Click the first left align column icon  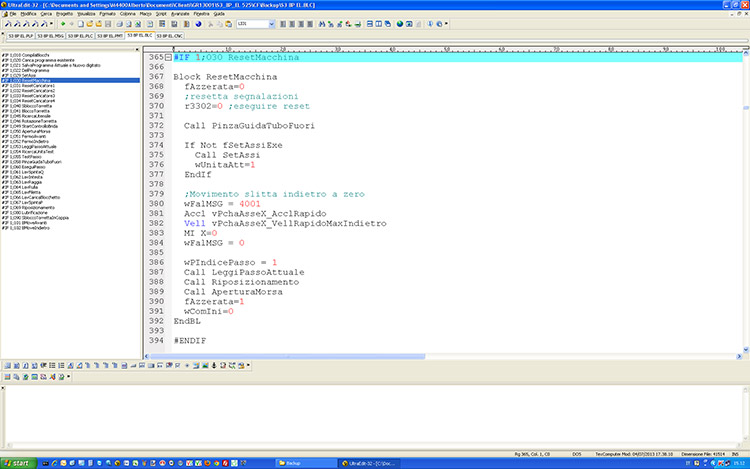(283, 24)
